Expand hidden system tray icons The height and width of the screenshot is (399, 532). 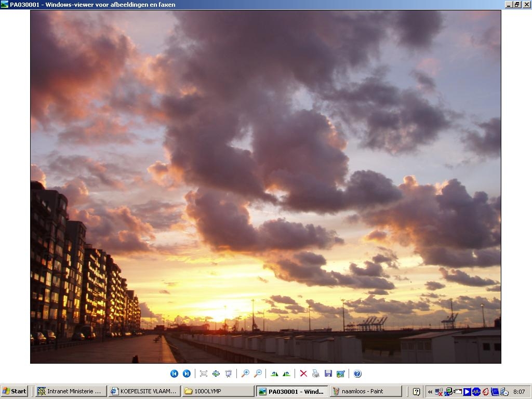pos(430,392)
